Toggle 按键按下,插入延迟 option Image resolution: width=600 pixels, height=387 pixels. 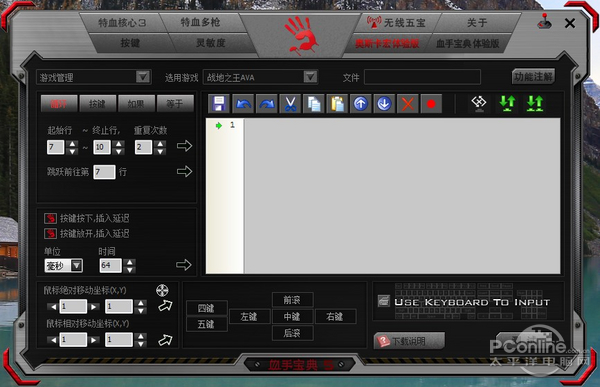pyautogui.click(x=50, y=218)
